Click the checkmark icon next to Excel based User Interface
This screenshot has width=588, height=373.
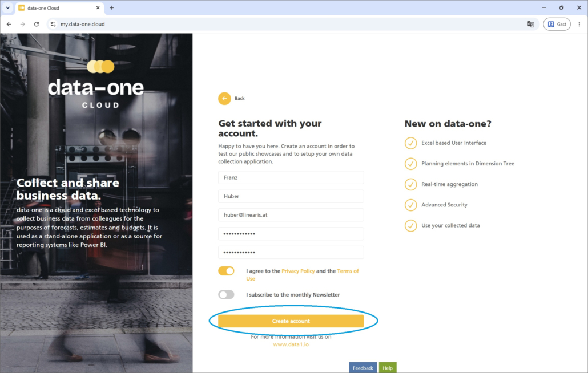pyautogui.click(x=410, y=143)
